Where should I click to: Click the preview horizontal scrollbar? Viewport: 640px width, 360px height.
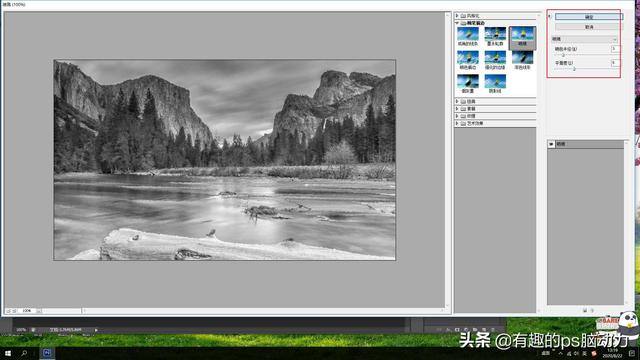[263, 311]
